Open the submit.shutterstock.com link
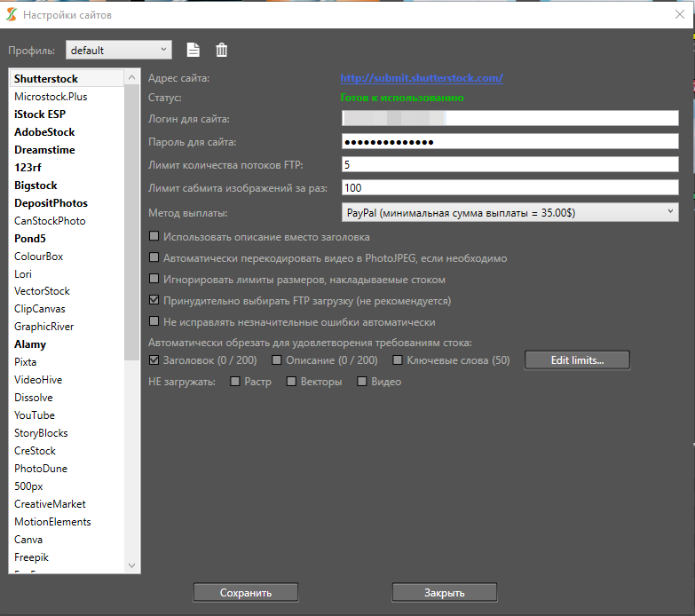695x616 pixels. tap(422, 78)
